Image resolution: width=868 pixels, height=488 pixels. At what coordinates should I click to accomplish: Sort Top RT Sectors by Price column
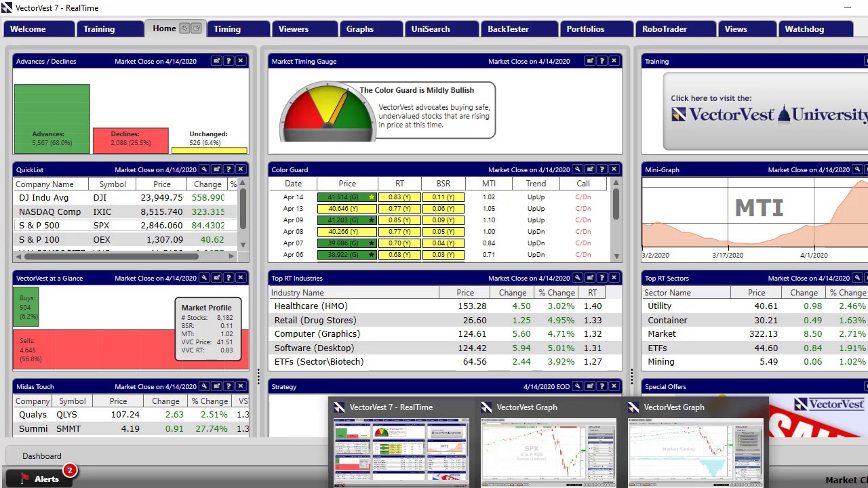click(x=756, y=293)
